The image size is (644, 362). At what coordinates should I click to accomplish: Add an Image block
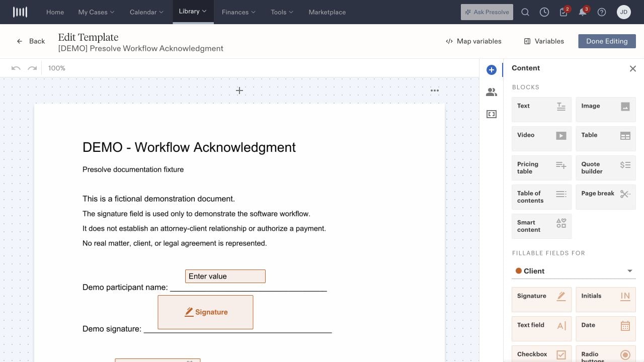pyautogui.click(x=606, y=110)
